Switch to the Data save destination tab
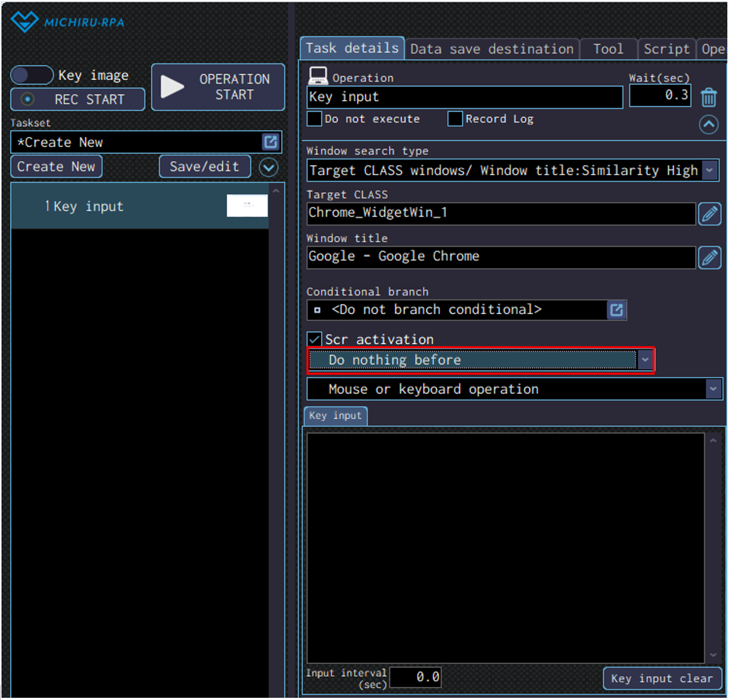 [491, 49]
